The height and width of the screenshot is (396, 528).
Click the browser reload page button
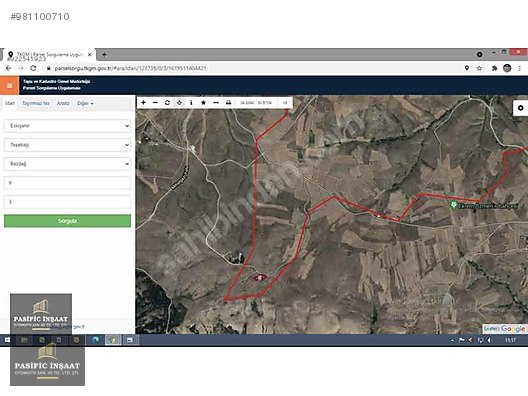[33, 68]
